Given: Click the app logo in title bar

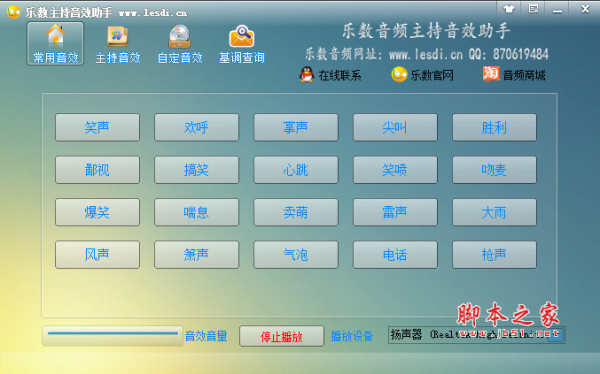Looking at the screenshot, I should coord(13,12).
